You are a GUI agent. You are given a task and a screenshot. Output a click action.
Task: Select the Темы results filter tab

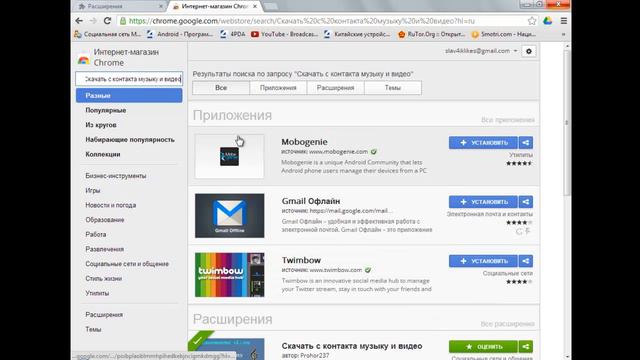click(393, 88)
